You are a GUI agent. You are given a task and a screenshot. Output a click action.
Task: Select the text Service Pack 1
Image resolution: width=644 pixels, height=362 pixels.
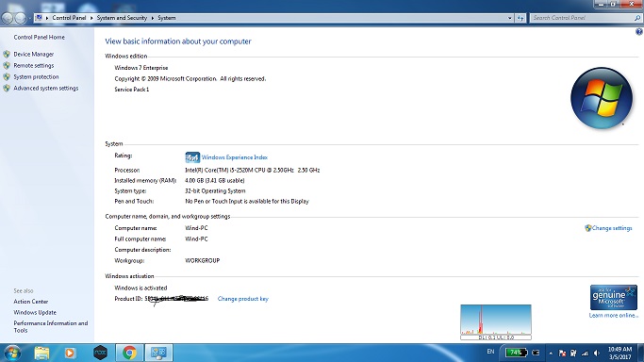pyautogui.click(x=132, y=90)
